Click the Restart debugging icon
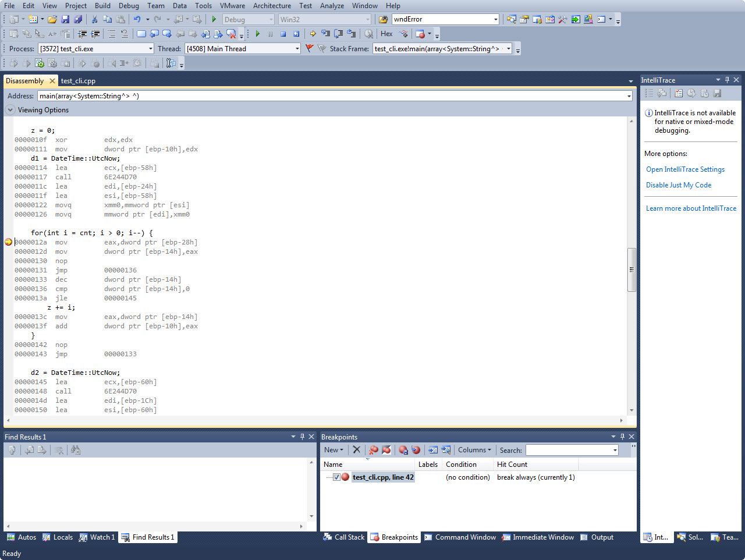This screenshot has width=745, height=560. pyautogui.click(x=296, y=34)
